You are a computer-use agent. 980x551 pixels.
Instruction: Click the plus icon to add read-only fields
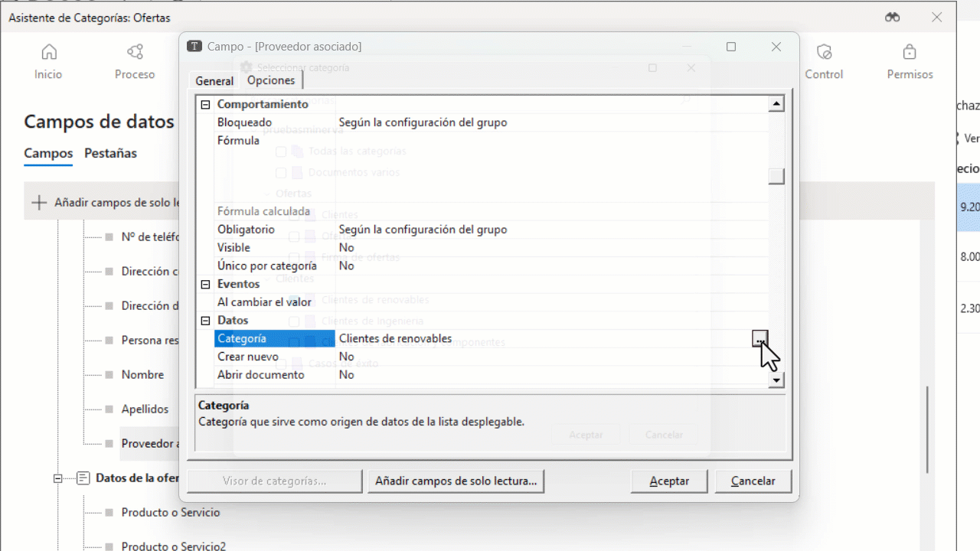tap(38, 203)
